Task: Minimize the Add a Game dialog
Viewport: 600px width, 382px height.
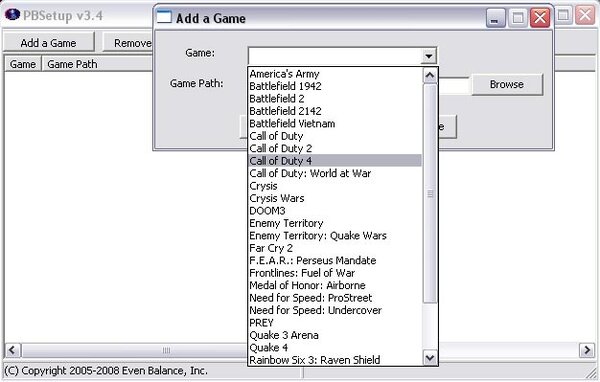Action: pyautogui.click(x=496, y=18)
